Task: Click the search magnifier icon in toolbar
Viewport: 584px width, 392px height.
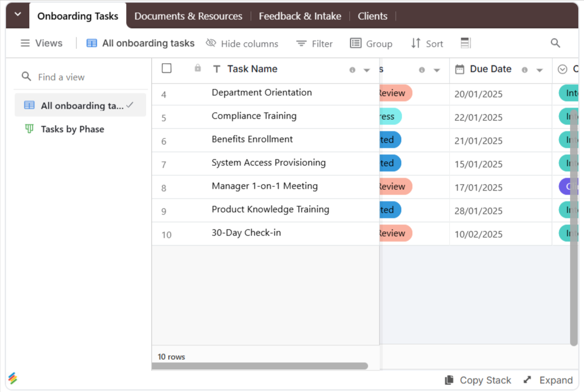Action: (555, 43)
